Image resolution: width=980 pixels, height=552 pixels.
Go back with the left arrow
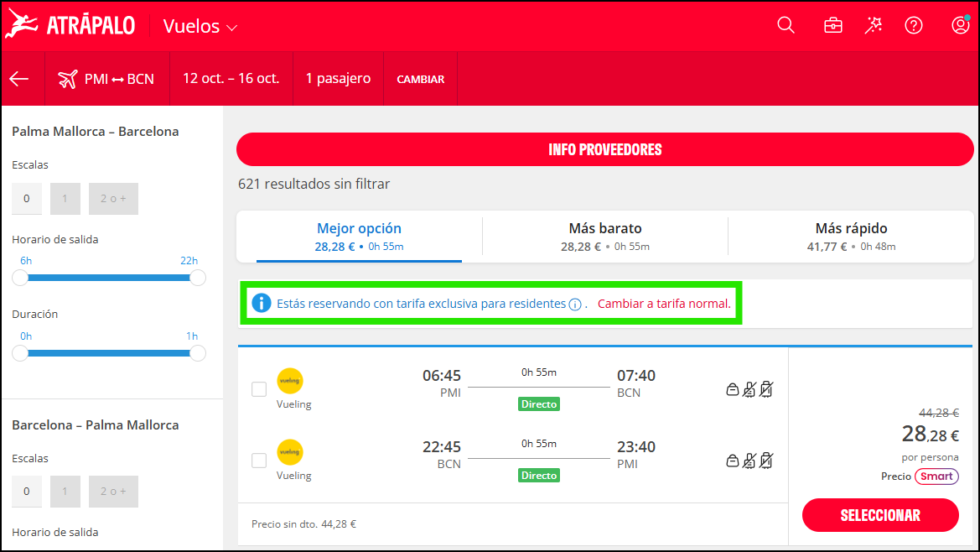(x=19, y=79)
